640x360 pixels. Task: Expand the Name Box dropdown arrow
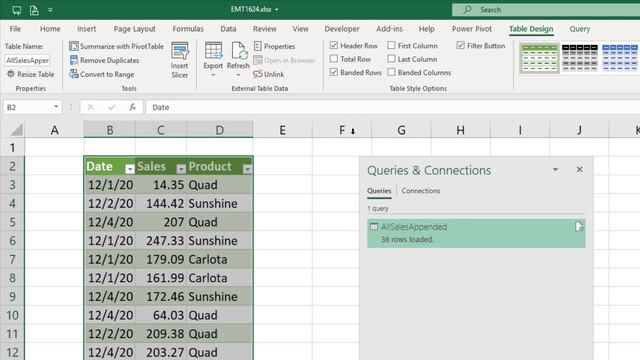56,107
